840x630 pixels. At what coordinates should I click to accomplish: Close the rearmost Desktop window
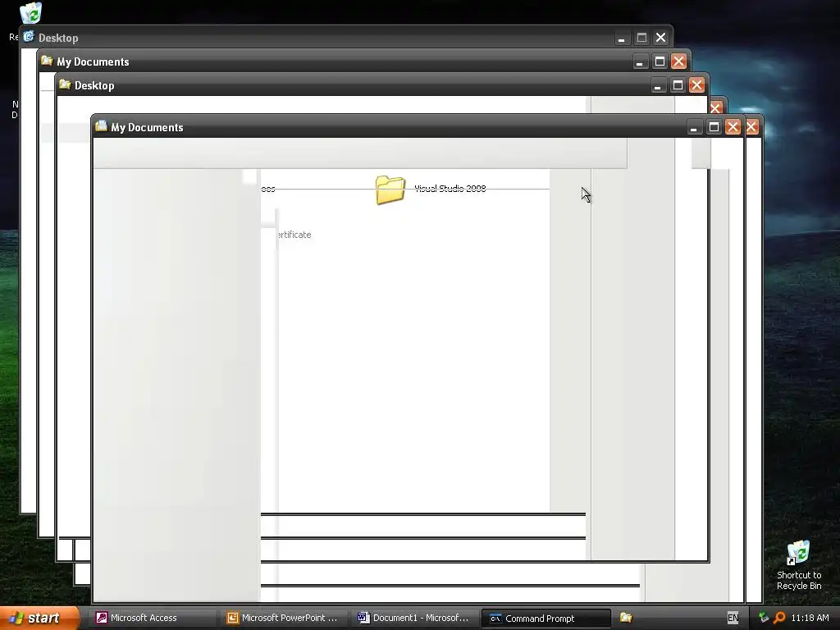pos(661,38)
